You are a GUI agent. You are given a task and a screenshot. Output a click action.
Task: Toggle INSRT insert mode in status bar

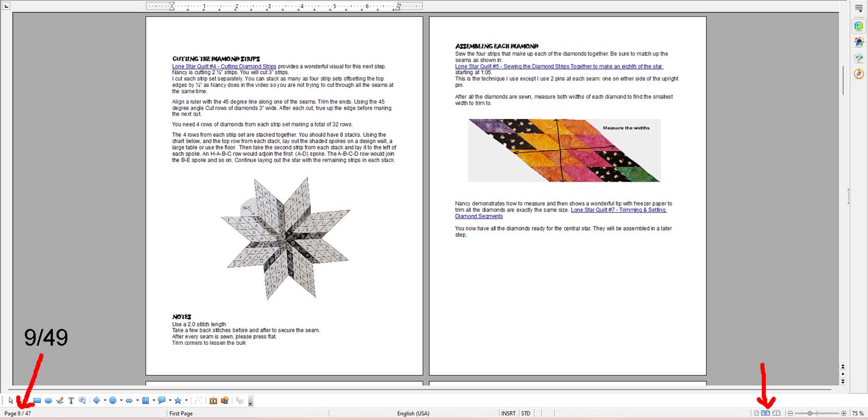(x=508, y=413)
